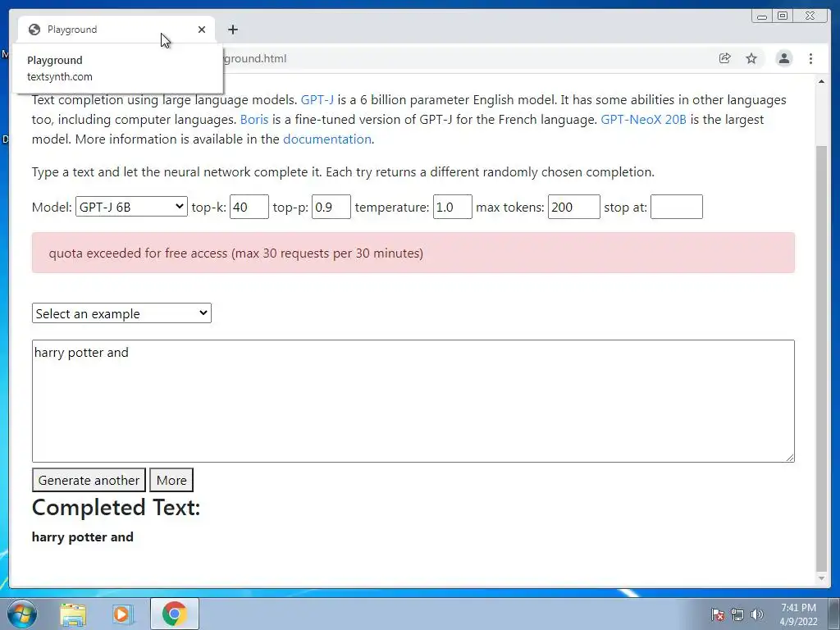Open the clock showing 7:41 PM
Viewport: 840px width, 630px height.
coord(798,614)
